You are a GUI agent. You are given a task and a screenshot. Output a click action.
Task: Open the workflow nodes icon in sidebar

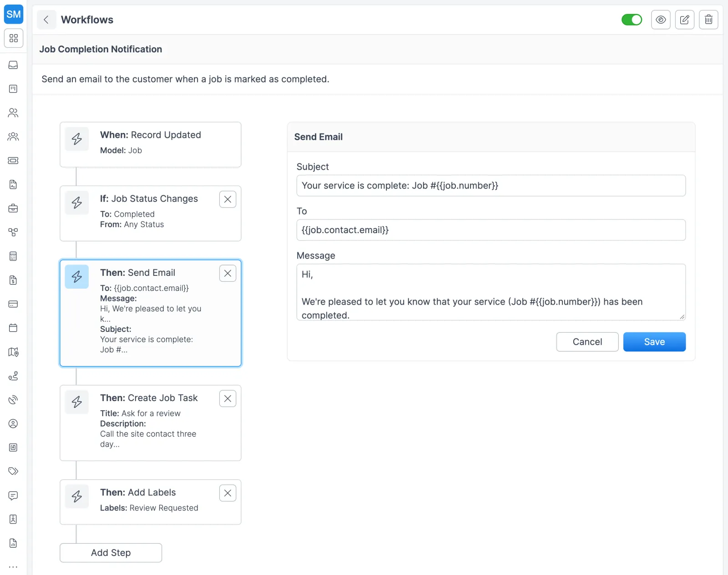tap(13, 232)
